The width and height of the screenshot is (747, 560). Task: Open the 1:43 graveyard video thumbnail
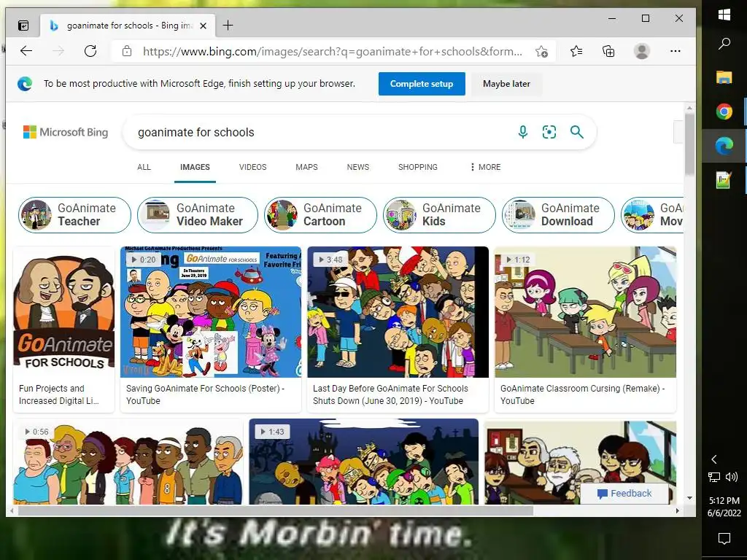click(363, 462)
